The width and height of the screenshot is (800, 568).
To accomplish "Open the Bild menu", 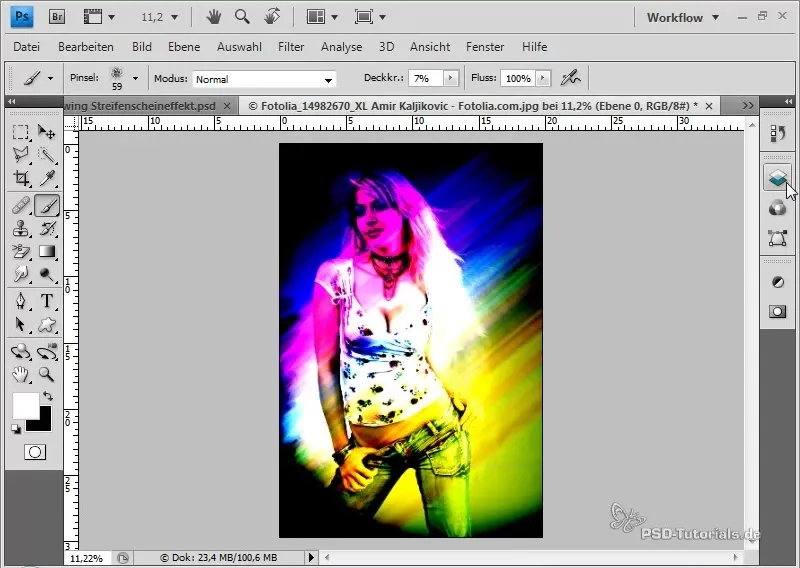I will 141,47.
